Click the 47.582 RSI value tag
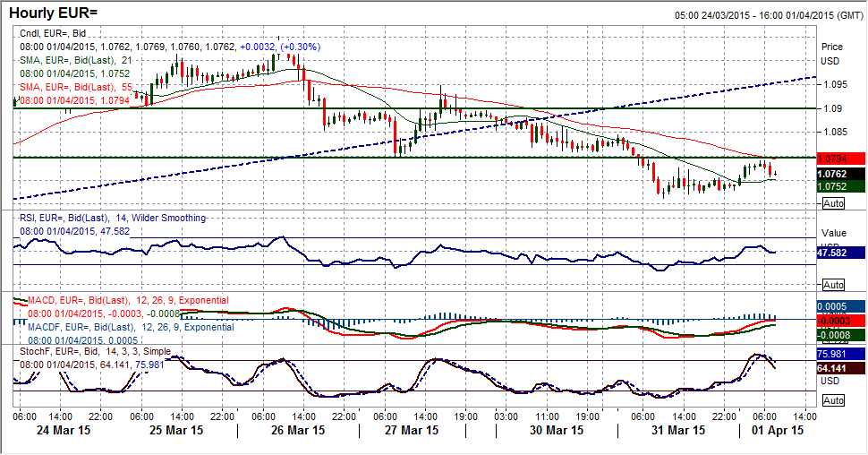Screen dimensions: 868x455 pyautogui.click(x=841, y=253)
